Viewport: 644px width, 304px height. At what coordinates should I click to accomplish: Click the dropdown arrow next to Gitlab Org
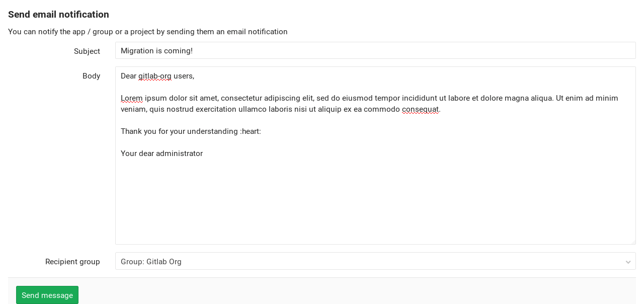click(628, 262)
